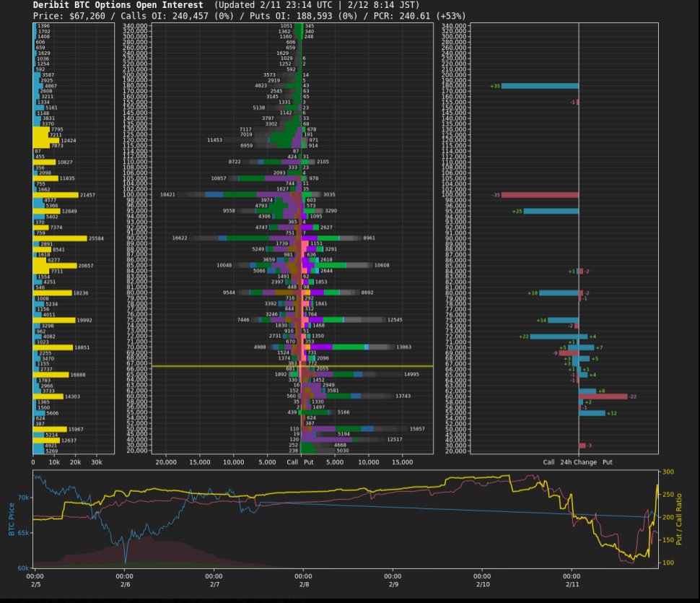Select the yellow 25584 total OI bar
Viewport: 700px width, 603px height.
60,238
